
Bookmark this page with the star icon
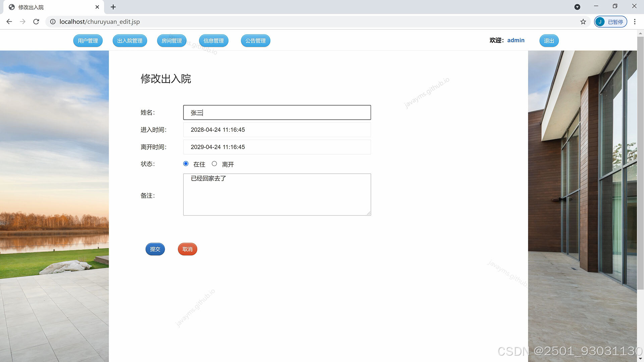click(583, 21)
